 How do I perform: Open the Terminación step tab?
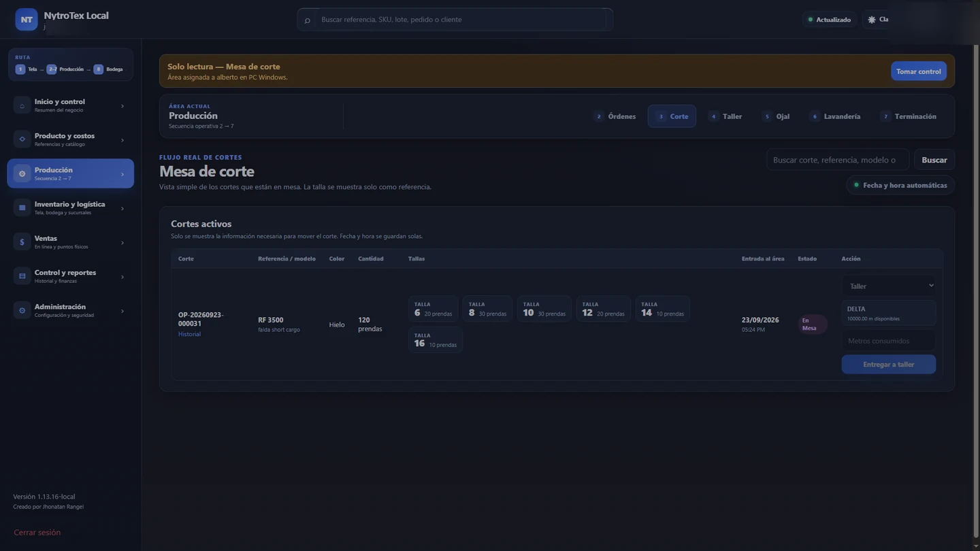[x=909, y=116]
